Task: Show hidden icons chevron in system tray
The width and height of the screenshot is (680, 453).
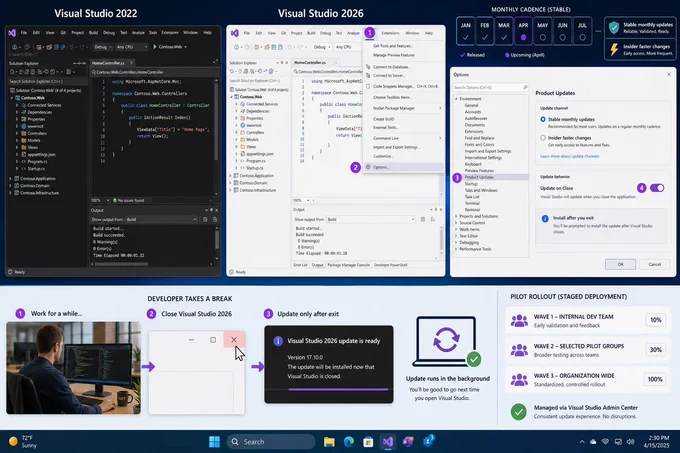Action: [582, 441]
